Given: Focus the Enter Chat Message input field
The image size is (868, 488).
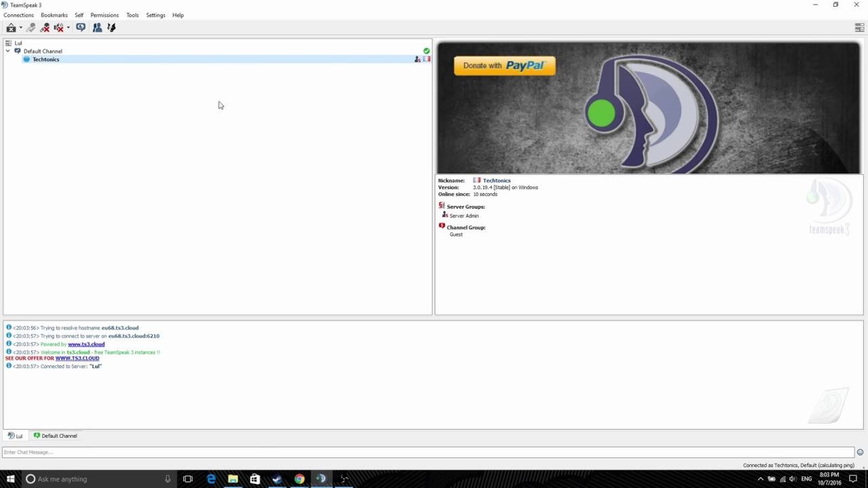Looking at the screenshot, I should (x=428, y=452).
